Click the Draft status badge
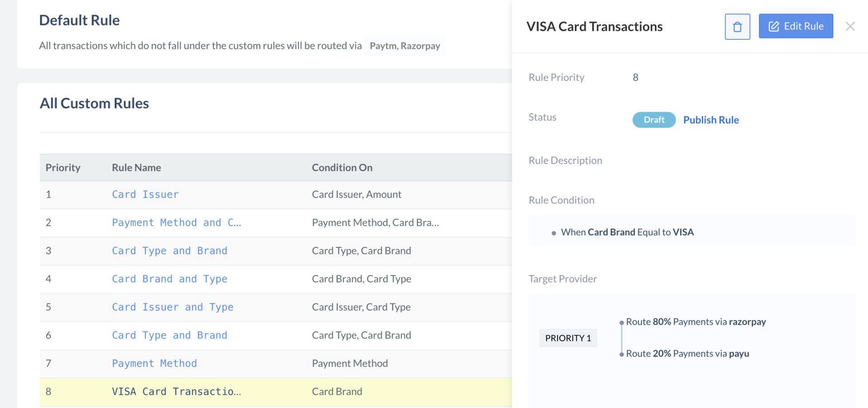868x408 pixels. 654,120
